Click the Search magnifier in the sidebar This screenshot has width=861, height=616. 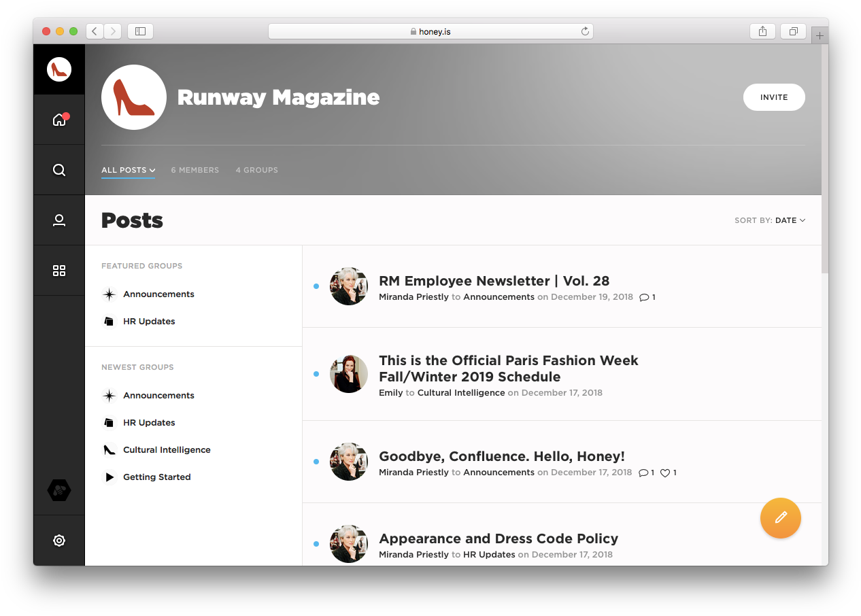[59, 170]
